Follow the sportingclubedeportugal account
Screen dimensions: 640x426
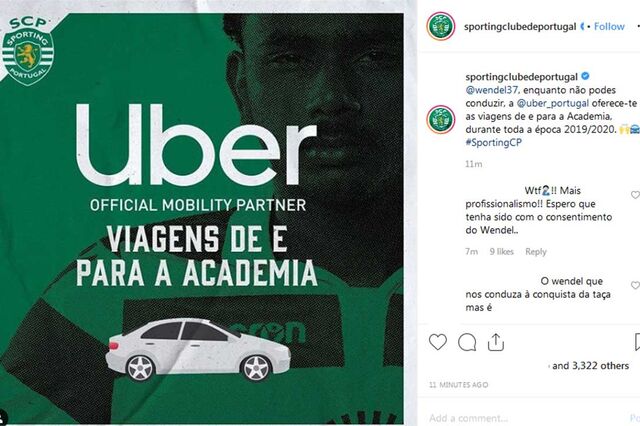[609, 27]
